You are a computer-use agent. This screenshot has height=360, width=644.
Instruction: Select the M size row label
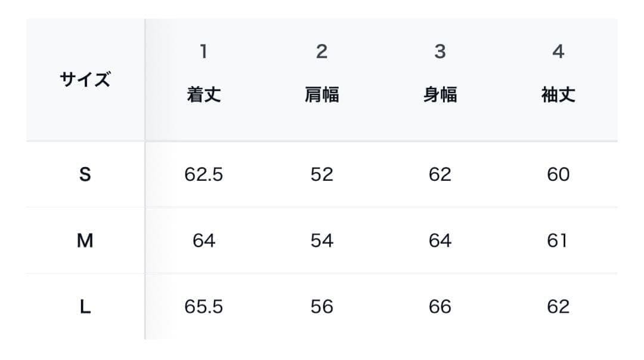(x=85, y=241)
